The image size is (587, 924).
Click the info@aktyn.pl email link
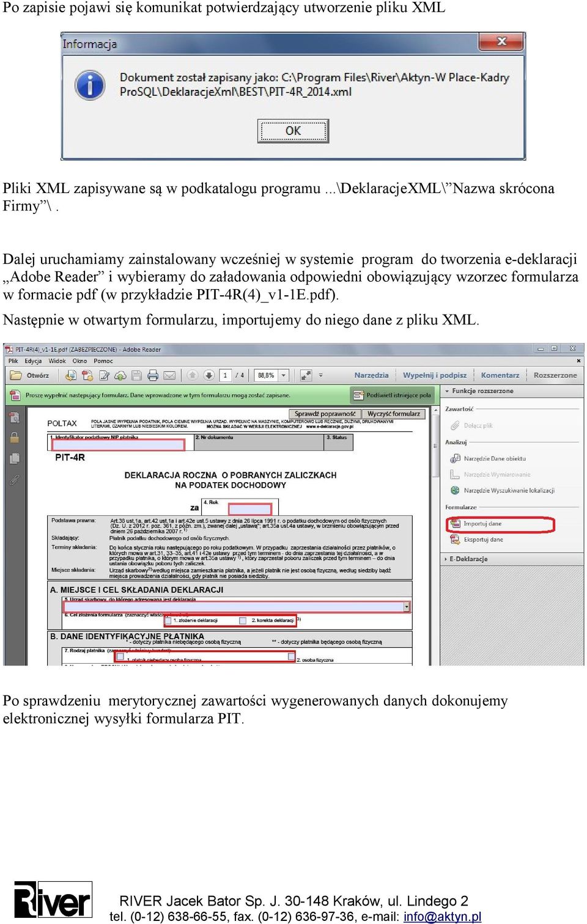tap(442, 917)
